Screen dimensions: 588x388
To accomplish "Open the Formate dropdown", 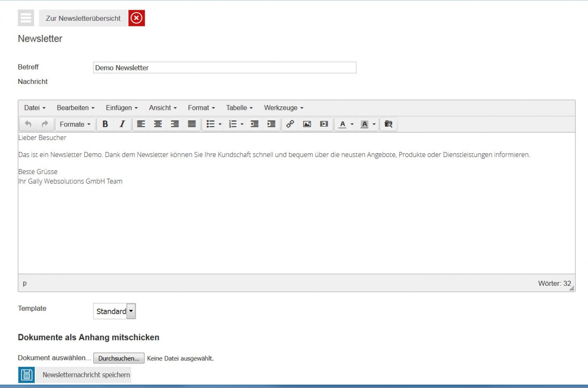I will click(x=75, y=124).
